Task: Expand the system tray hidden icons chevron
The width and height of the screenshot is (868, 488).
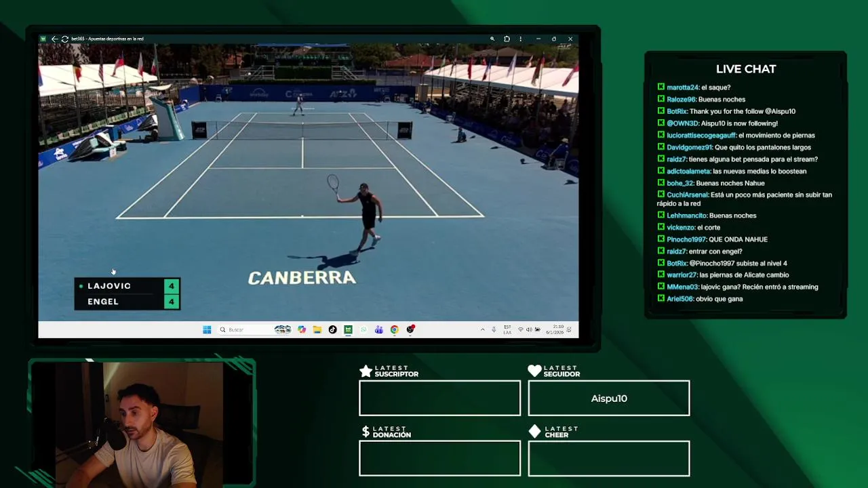Action: click(x=483, y=329)
